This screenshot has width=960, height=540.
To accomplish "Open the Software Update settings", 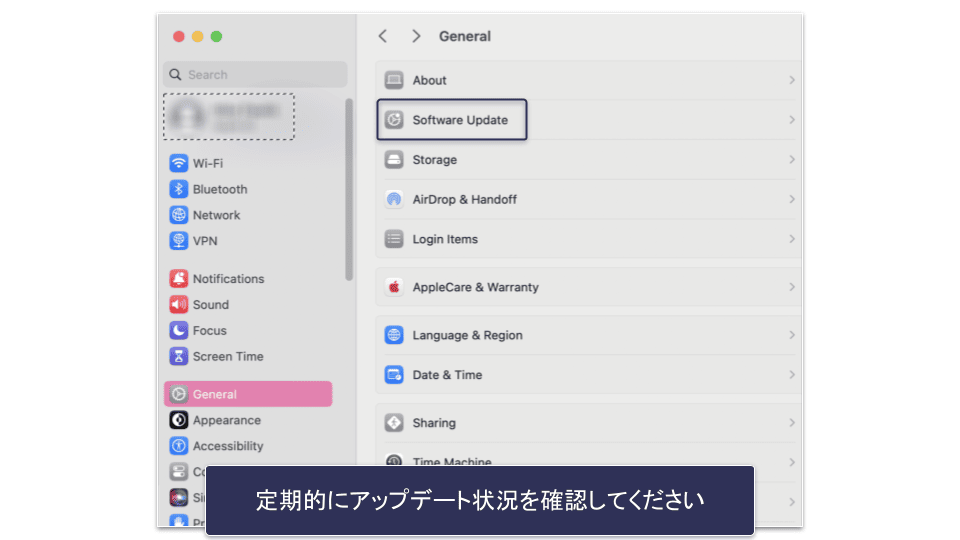I will pyautogui.click(x=589, y=120).
